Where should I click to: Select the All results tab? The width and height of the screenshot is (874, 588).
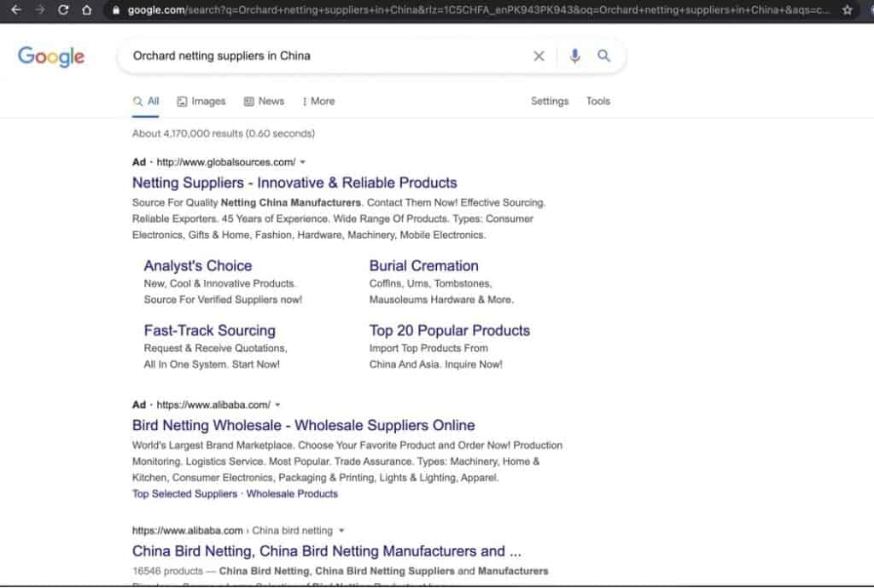(x=146, y=102)
